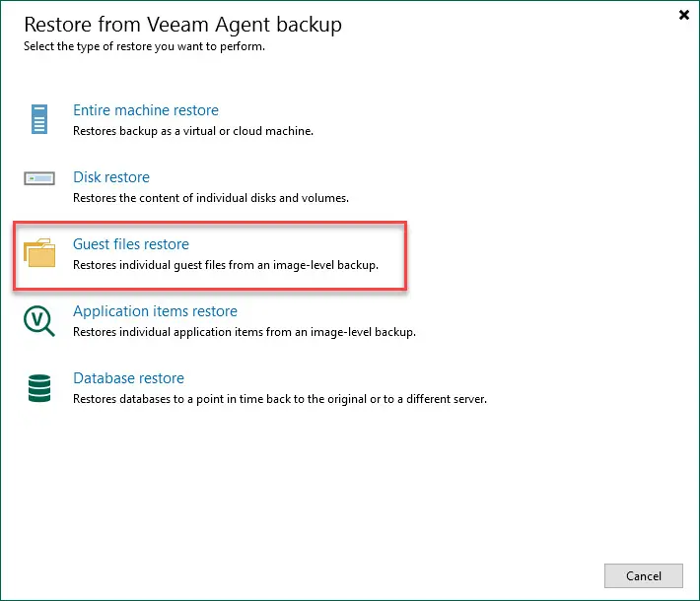
Task: Close the restore dialog with the X
Action: 684,16
